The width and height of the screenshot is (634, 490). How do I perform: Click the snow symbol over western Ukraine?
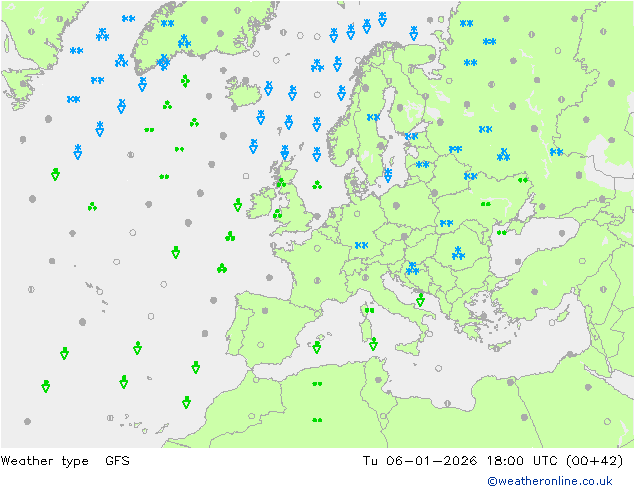pyautogui.click(x=446, y=223)
